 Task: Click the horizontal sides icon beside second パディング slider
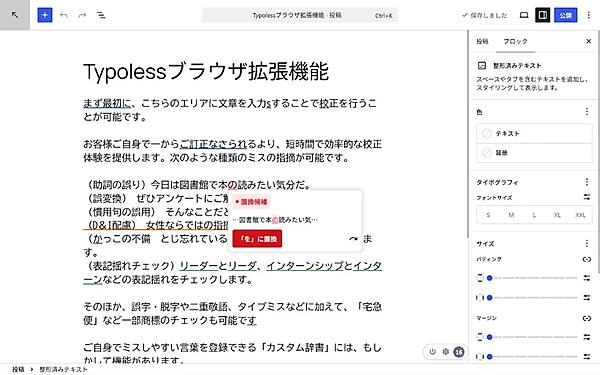pyautogui.click(x=480, y=298)
